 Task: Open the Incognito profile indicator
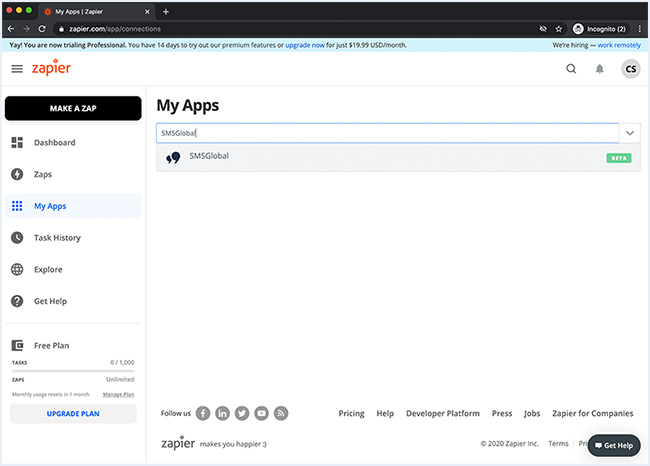(599, 29)
